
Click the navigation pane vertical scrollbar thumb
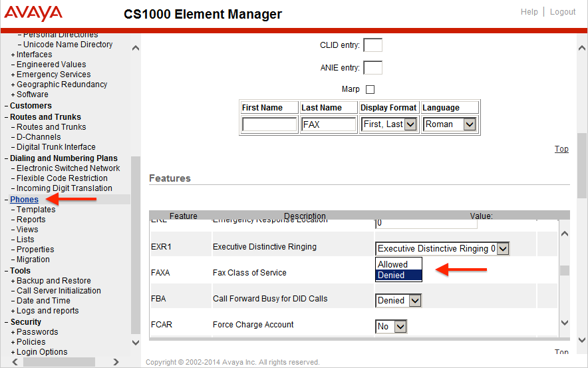point(136,245)
